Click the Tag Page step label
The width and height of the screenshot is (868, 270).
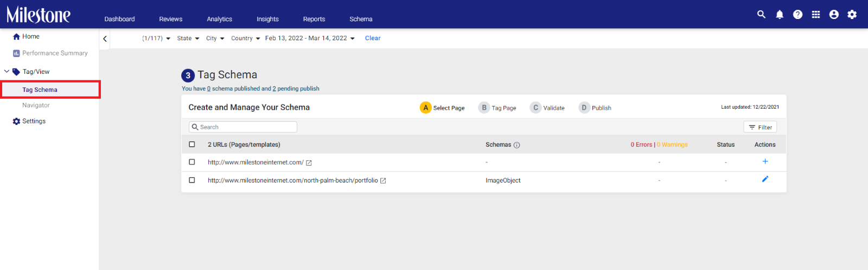pyautogui.click(x=504, y=108)
